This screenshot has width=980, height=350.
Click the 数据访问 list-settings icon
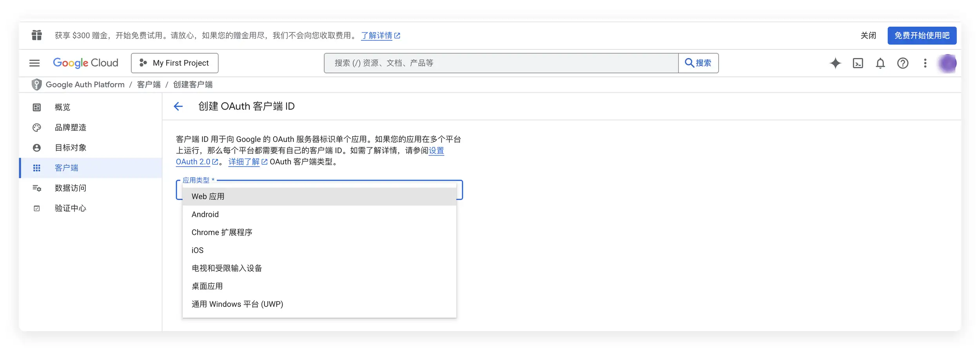[x=37, y=188]
